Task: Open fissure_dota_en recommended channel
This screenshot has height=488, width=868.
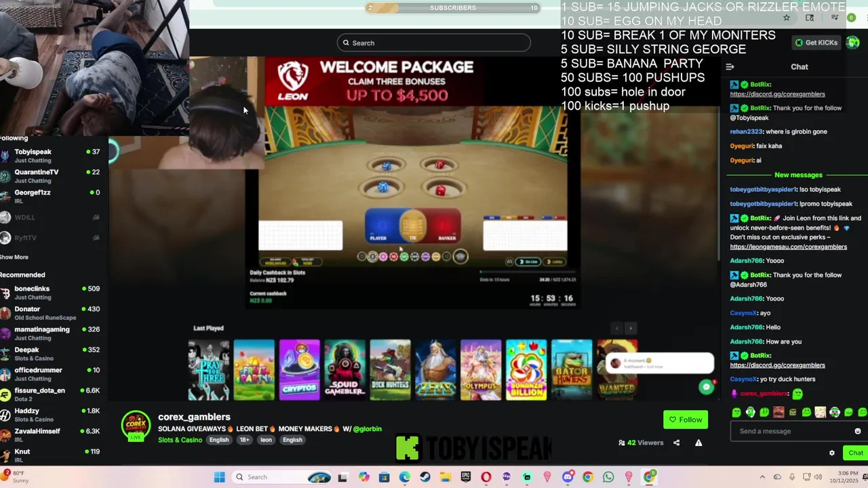Action: point(50,394)
